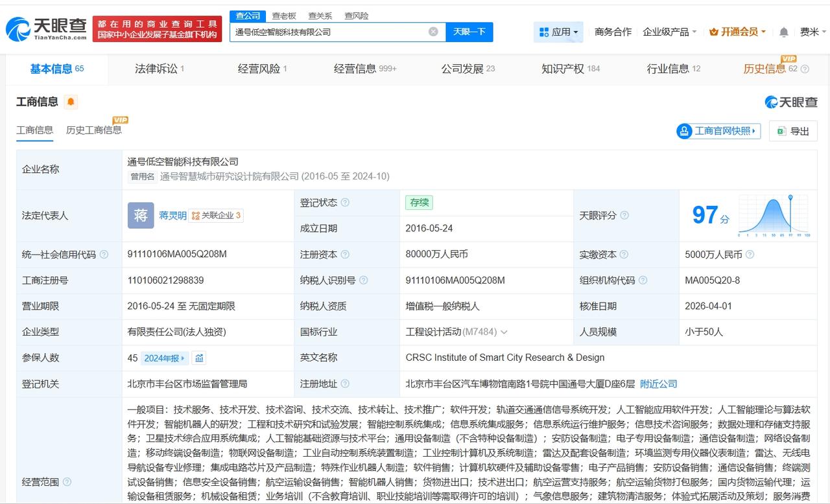Switch to the 法律诉讼 tab
The width and height of the screenshot is (830, 504).
(x=159, y=69)
